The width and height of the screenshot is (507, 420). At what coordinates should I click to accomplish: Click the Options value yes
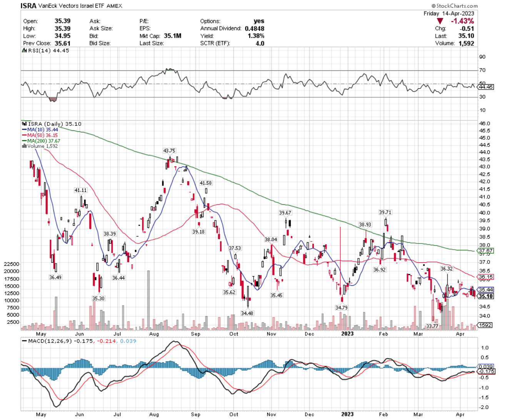259,21
